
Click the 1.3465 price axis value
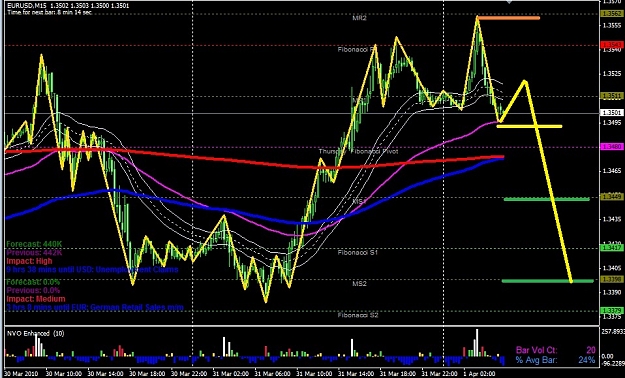click(612, 171)
